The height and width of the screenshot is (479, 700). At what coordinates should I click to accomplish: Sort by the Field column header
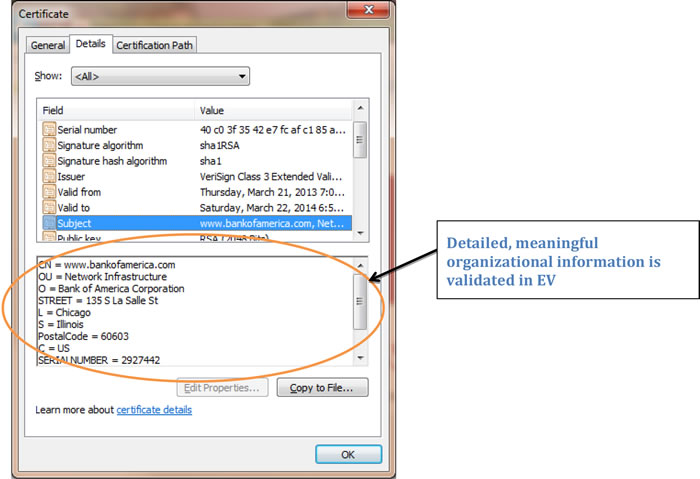(115, 110)
